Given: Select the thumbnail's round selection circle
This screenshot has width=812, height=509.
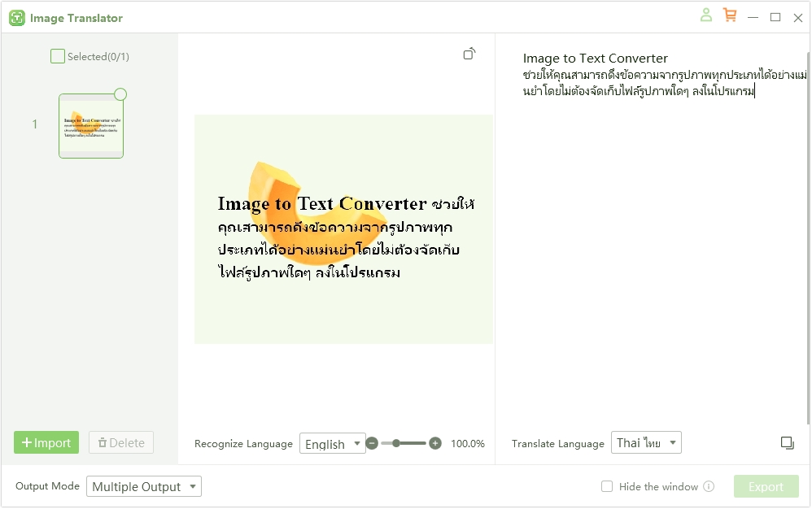Looking at the screenshot, I should point(120,94).
